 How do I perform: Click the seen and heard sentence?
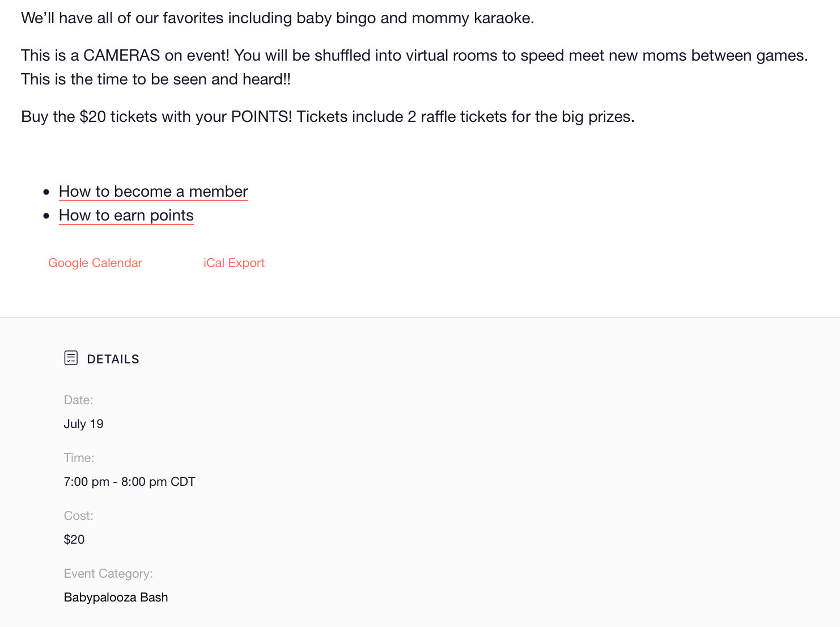(156, 79)
